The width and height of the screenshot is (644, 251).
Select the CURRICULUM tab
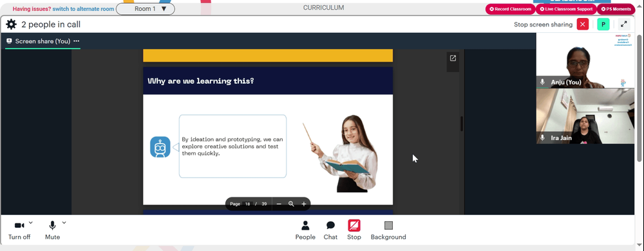[x=324, y=8]
